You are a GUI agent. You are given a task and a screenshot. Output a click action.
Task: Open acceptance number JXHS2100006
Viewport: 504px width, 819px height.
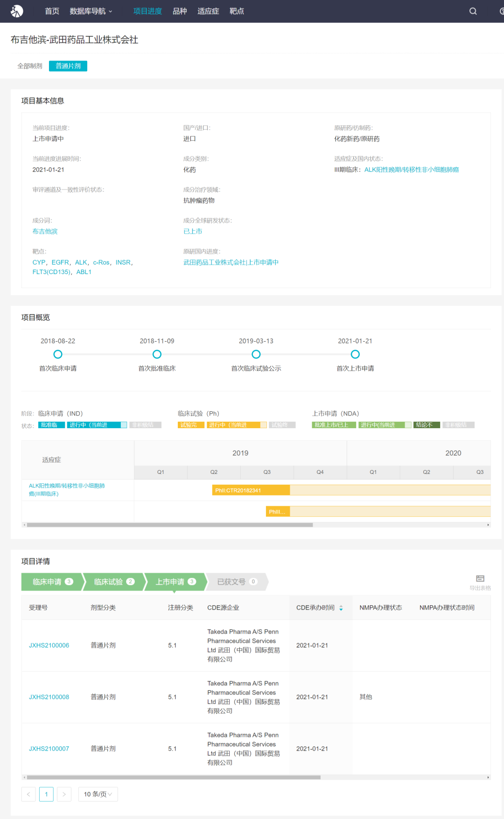[x=49, y=645]
